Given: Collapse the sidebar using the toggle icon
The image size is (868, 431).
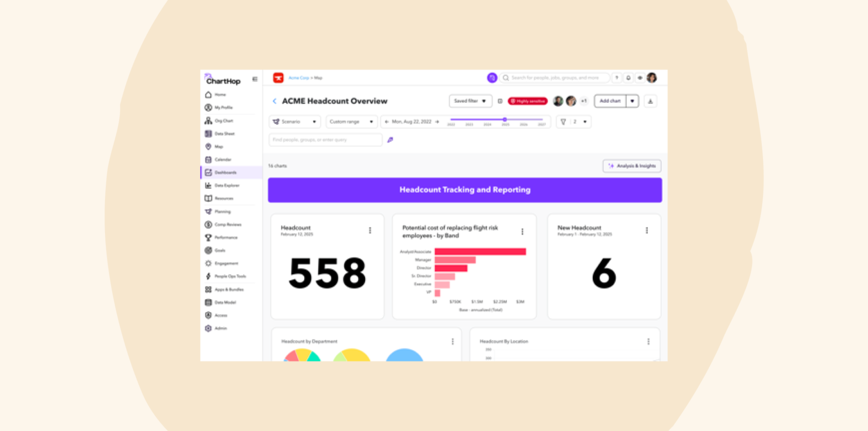Looking at the screenshot, I should (x=255, y=79).
